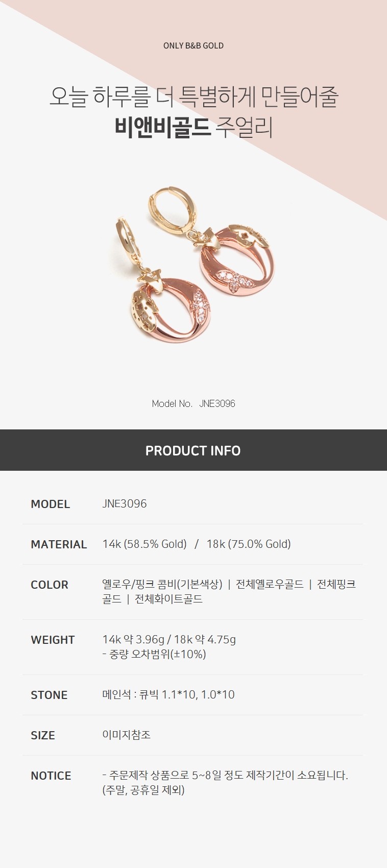Screen dimensions: 387x868
Task: Click the STONE row label
Action: click(x=49, y=695)
